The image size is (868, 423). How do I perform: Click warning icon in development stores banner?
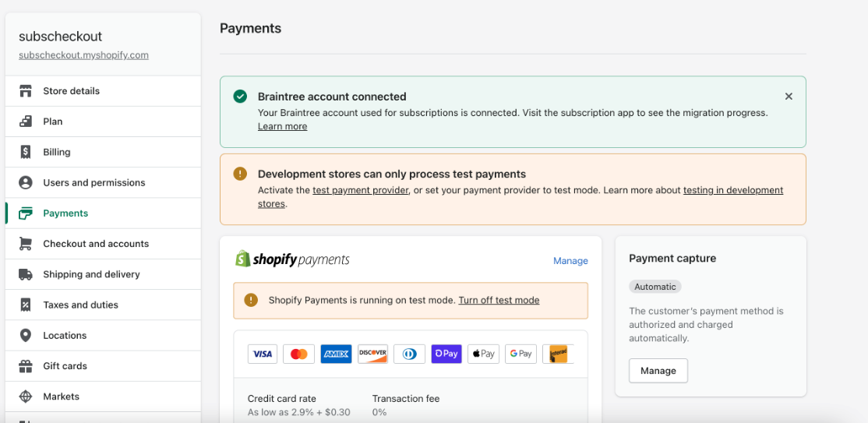[x=240, y=174]
